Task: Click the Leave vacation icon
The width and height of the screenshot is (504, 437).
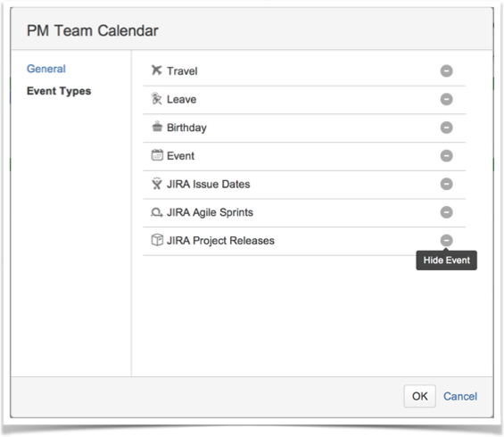Action: tap(156, 99)
